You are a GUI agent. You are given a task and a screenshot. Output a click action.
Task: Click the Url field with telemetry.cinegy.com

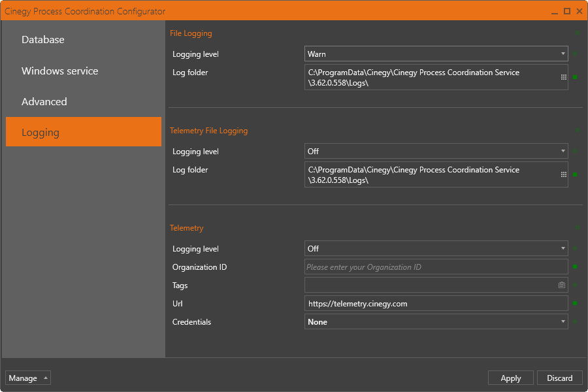436,303
